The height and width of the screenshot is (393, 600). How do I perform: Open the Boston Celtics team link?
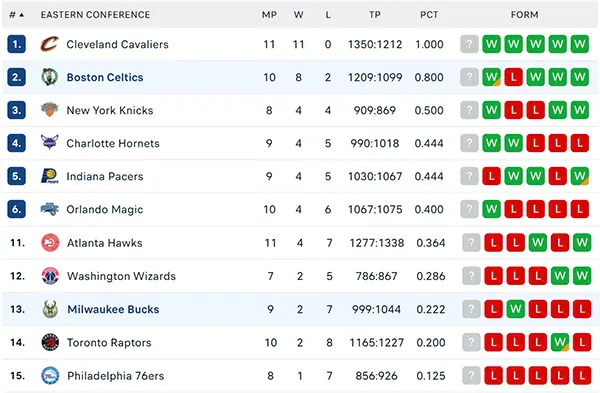(x=105, y=77)
